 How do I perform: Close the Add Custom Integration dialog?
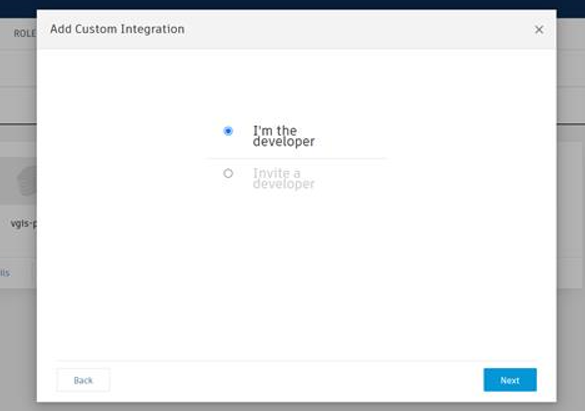click(x=539, y=29)
